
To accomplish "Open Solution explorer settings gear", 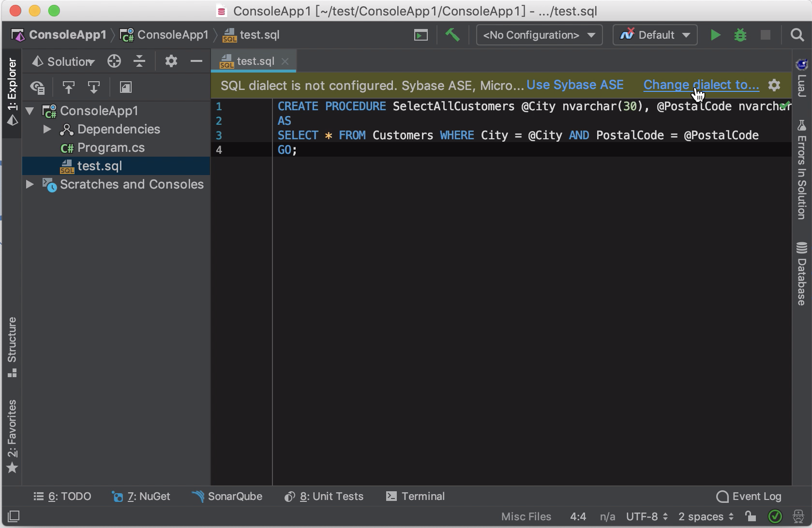I will (x=171, y=61).
